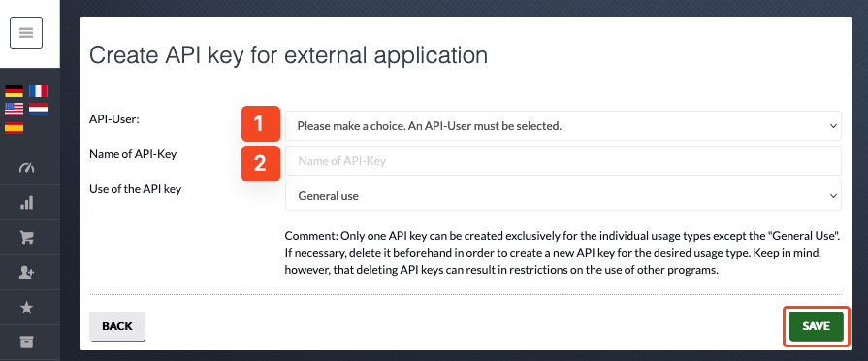Switch language using the French flag
The width and height of the screenshot is (868, 361).
click(x=38, y=92)
